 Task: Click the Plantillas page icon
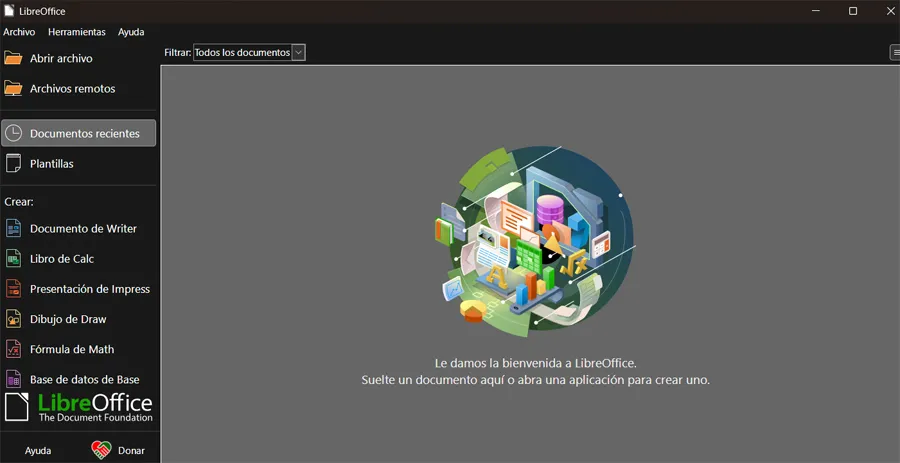pyautogui.click(x=13, y=163)
